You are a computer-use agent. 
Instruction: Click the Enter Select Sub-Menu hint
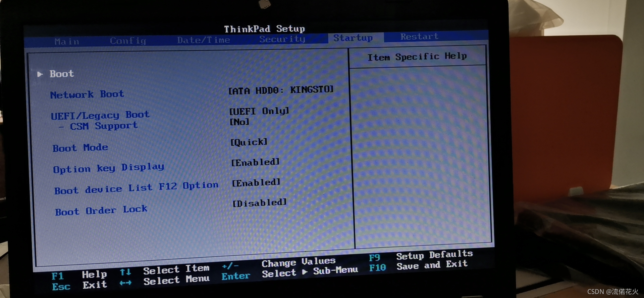290,273
